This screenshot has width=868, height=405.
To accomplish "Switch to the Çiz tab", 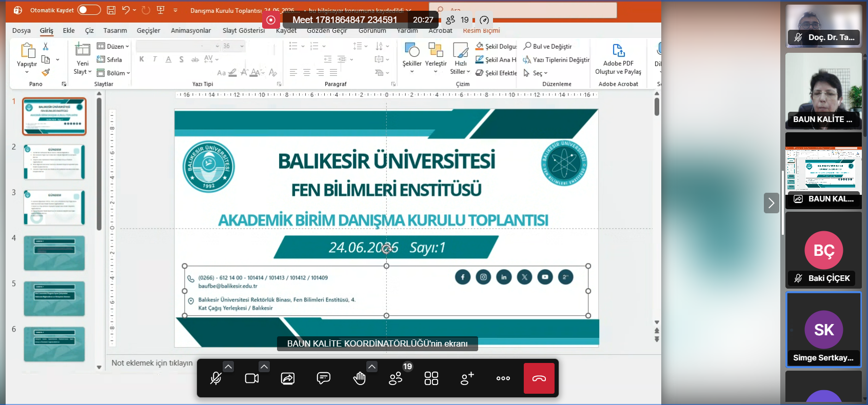I will (89, 30).
